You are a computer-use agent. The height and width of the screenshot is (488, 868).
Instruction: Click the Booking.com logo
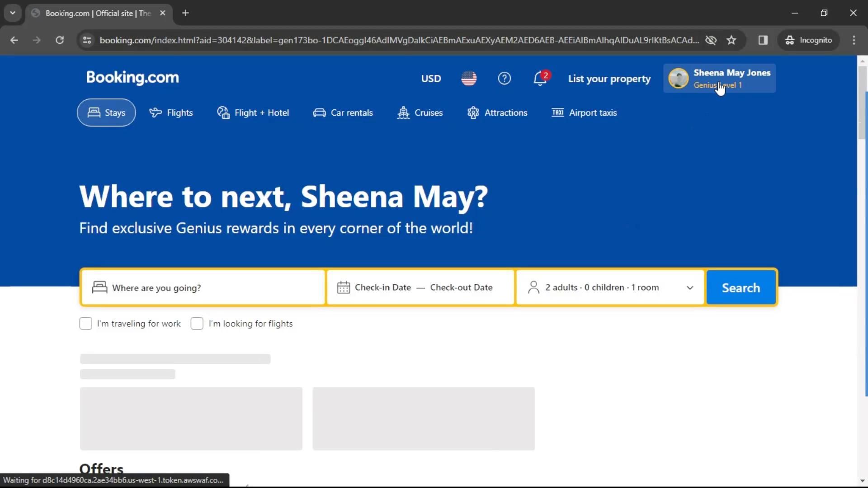coord(132,78)
